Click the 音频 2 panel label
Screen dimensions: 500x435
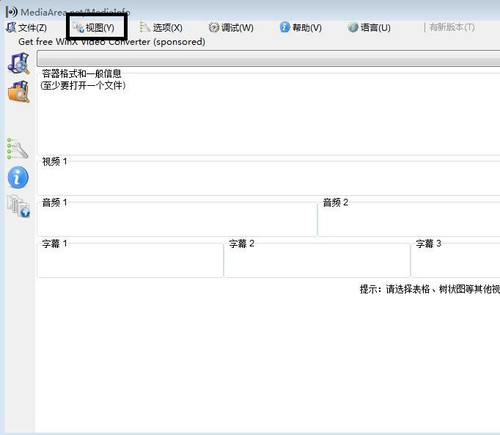pos(335,202)
